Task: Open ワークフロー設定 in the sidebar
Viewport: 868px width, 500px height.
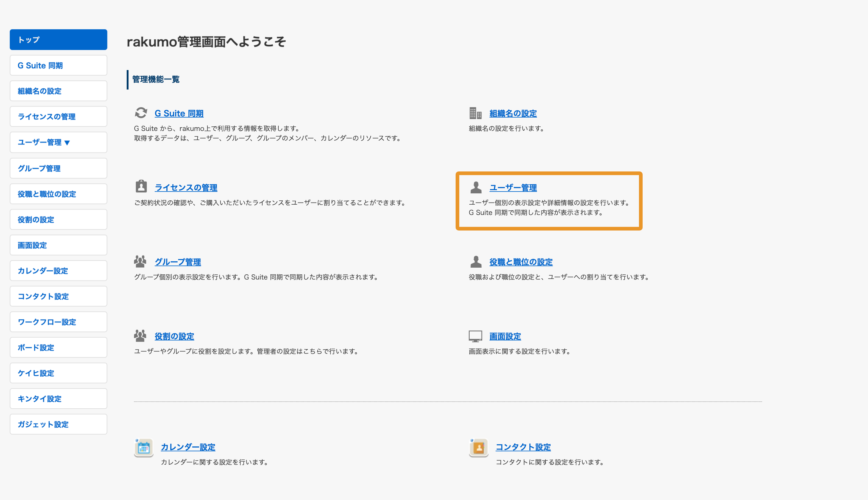Action: coord(58,322)
